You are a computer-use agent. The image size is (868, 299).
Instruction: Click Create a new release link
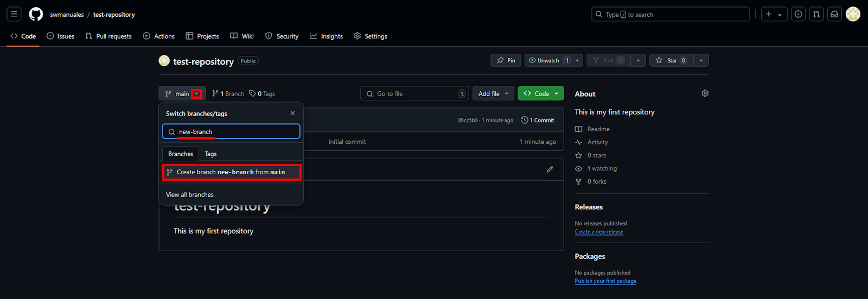pyautogui.click(x=599, y=232)
